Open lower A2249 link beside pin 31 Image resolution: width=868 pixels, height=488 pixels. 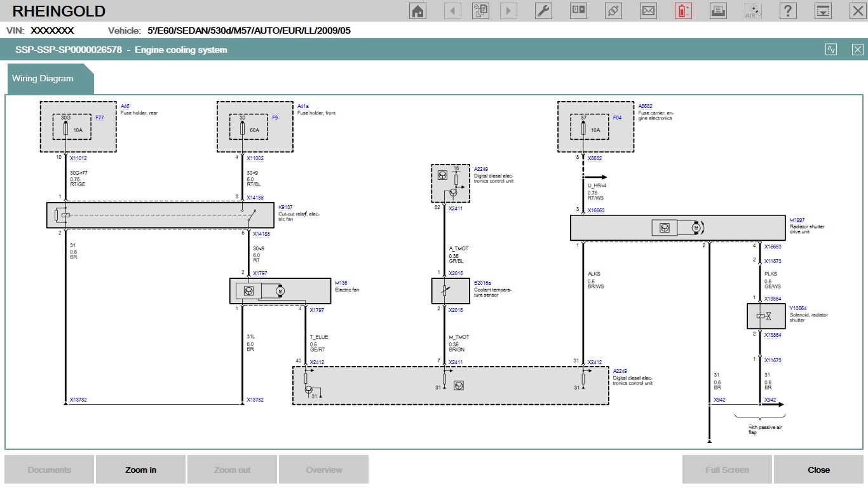620,371
